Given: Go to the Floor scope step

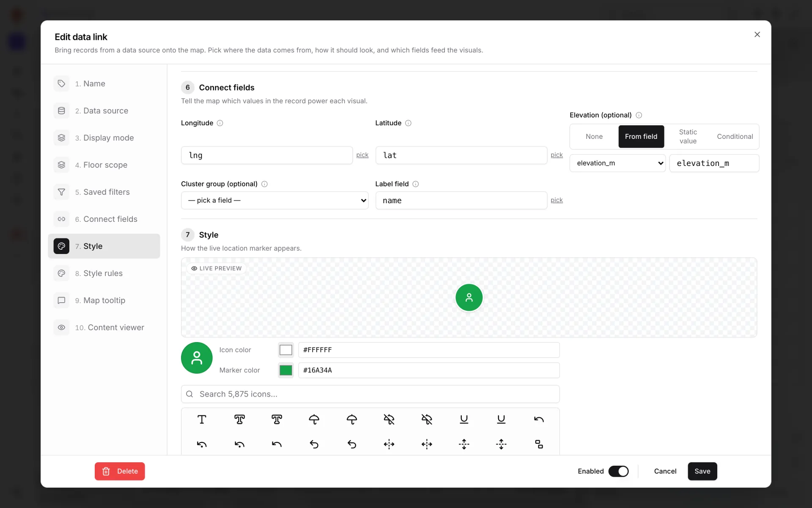Looking at the screenshot, I should (x=104, y=165).
